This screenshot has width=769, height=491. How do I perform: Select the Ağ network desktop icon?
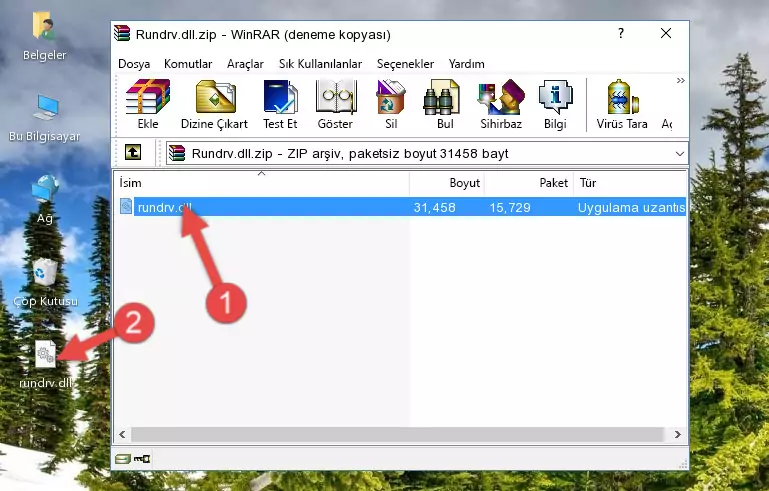45,199
